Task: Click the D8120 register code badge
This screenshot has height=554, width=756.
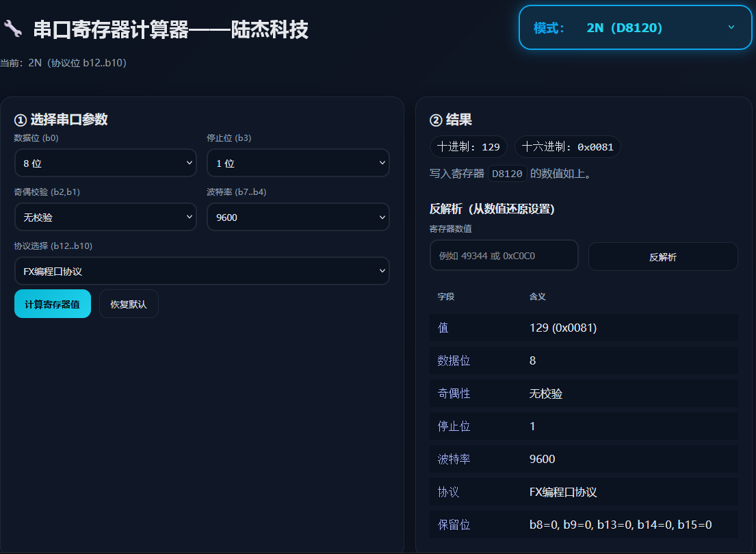Action: [x=507, y=174]
